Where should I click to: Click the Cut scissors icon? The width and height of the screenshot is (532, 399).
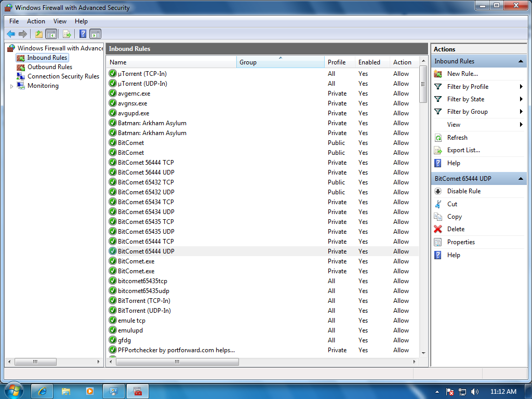click(438, 204)
